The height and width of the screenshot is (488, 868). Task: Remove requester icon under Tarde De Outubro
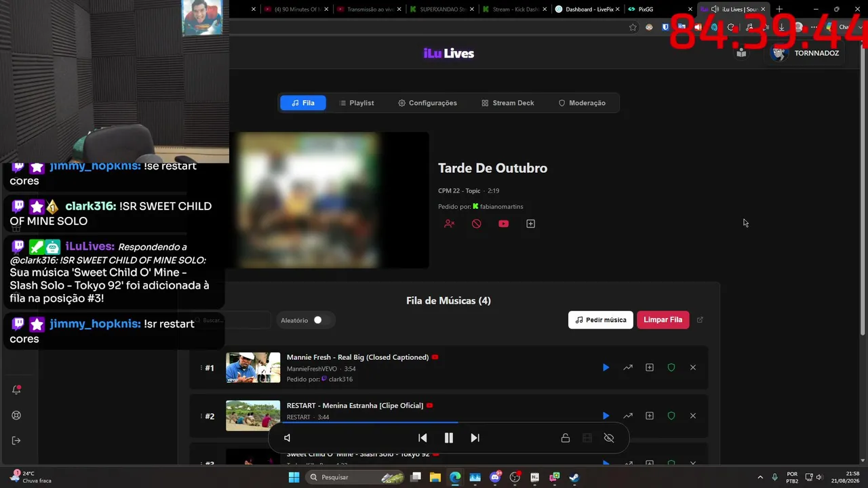point(449,224)
